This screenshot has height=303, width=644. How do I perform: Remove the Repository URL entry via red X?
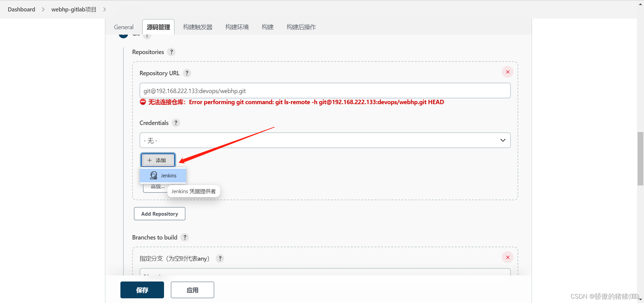507,72
